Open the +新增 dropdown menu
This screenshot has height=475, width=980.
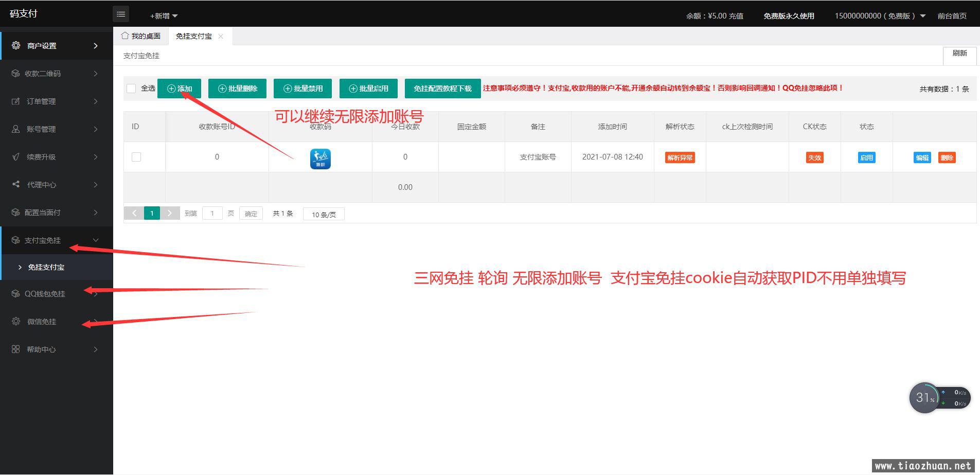pyautogui.click(x=164, y=16)
